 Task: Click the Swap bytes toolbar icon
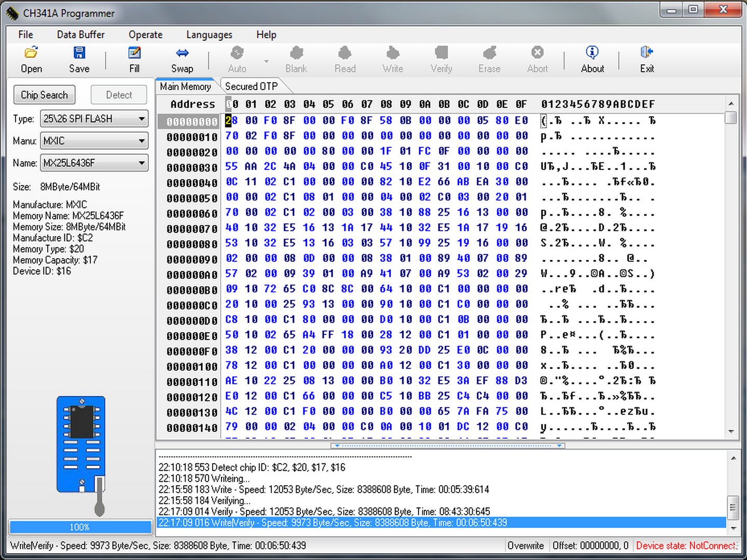point(182,53)
